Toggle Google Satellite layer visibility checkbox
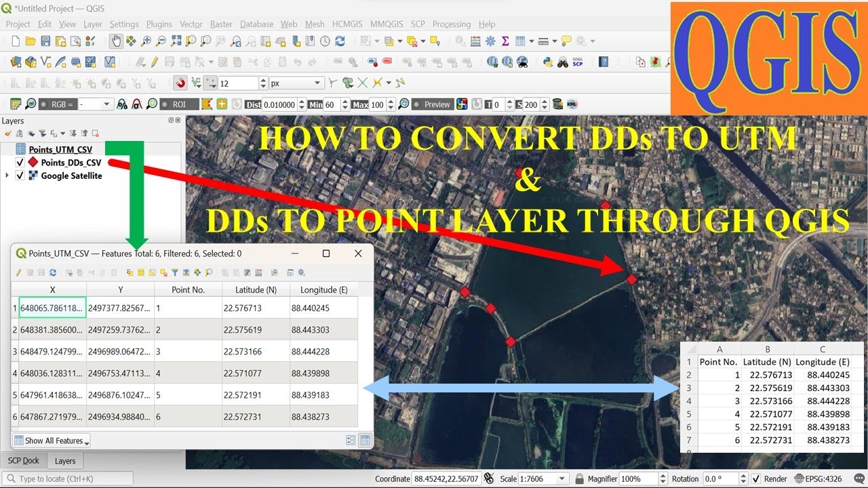 pyautogui.click(x=20, y=176)
